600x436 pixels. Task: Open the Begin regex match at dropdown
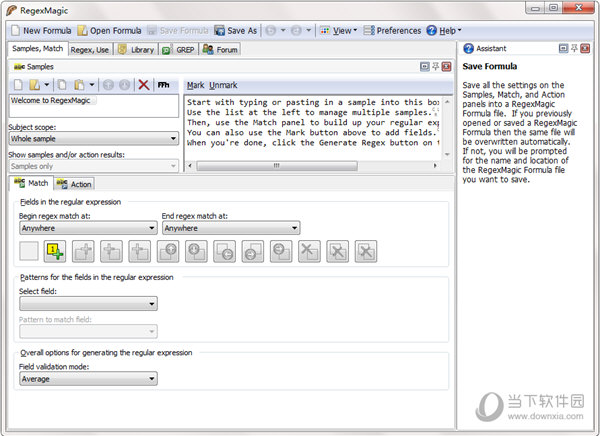pos(88,228)
